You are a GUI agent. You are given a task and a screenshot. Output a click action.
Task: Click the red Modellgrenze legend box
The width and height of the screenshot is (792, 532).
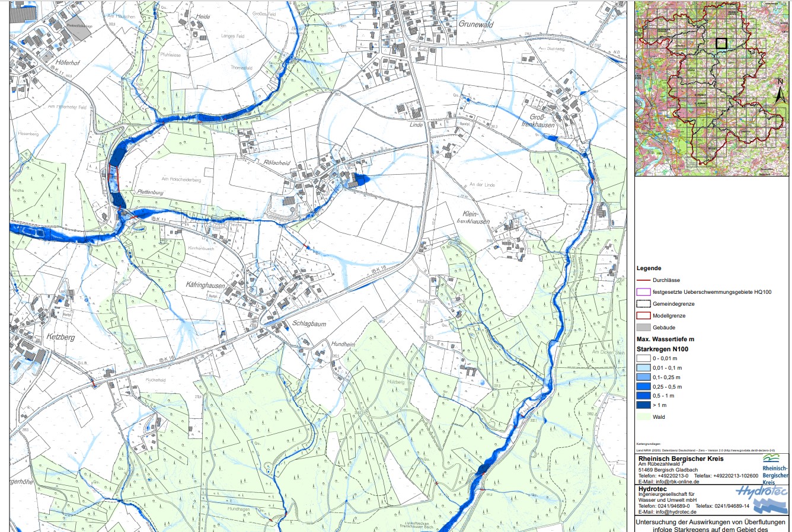pos(643,316)
